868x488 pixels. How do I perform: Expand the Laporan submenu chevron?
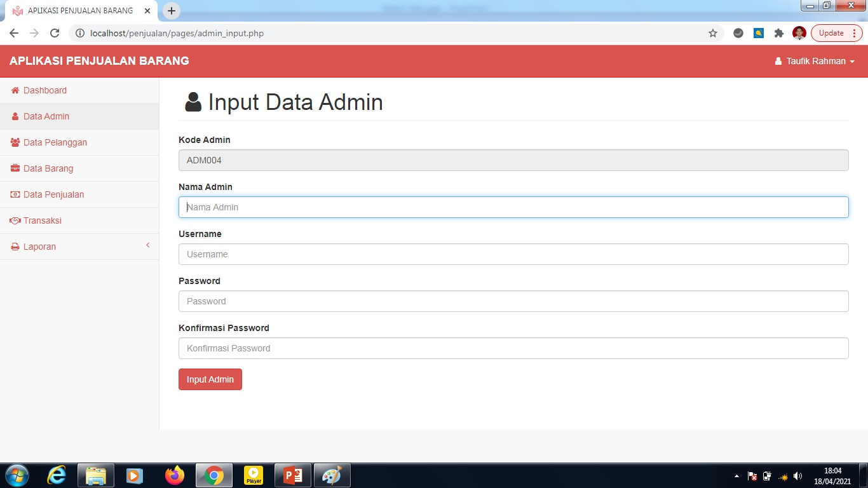coord(147,245)
